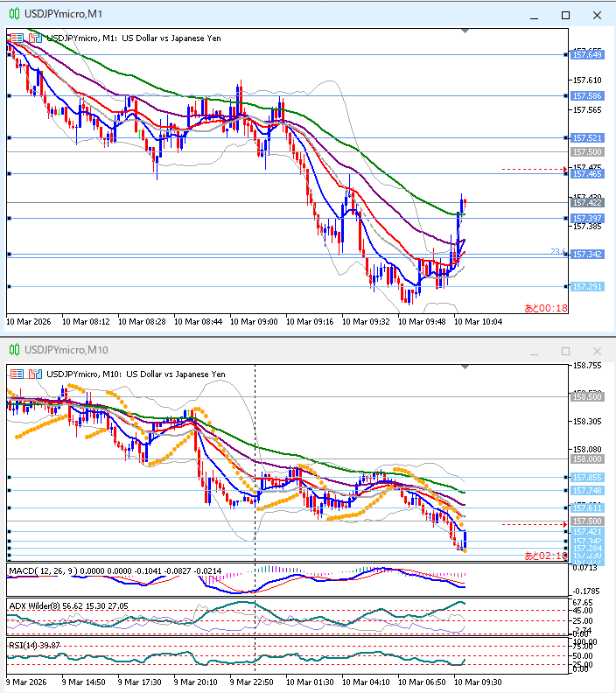
Task: Minimize the USDJPYmicro,M10 chart window
Action: (x=534, y=350)
